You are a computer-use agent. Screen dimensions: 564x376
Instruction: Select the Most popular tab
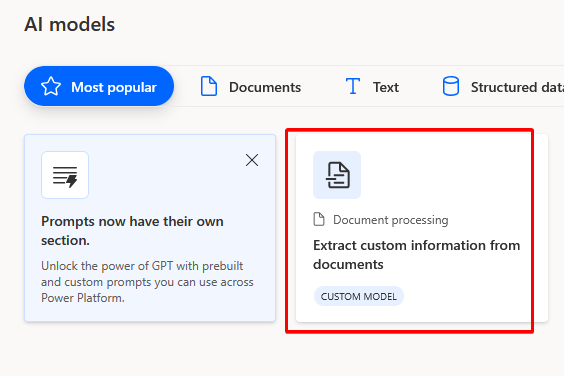99,86
